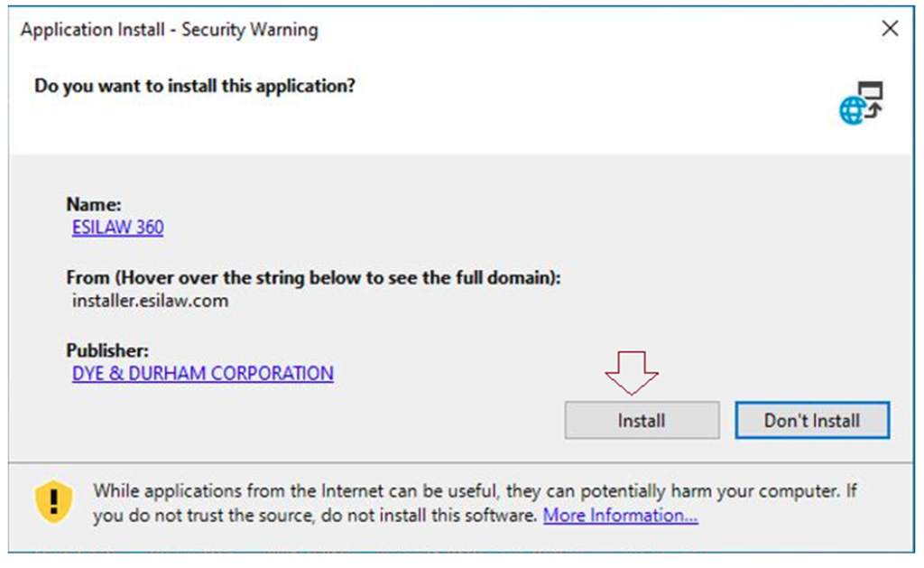The width and height of the screenshot is (924, 568).
Task: Click the "From (Hover over the string" label
Action: coord(313,277)
